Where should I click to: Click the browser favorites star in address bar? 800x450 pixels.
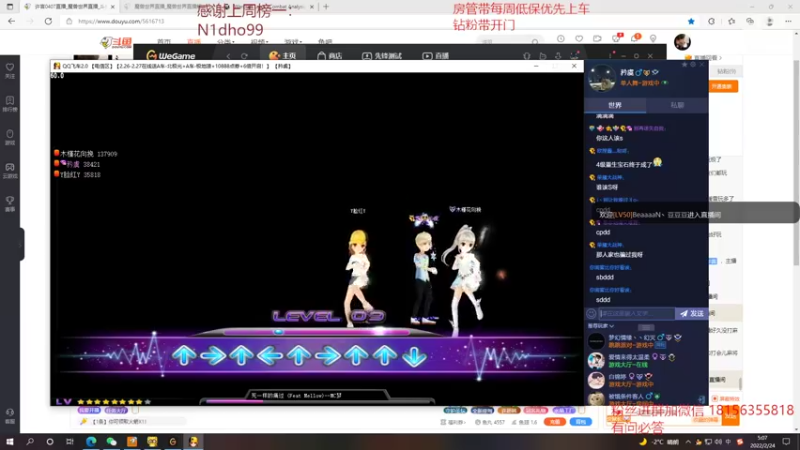[691, 21]
